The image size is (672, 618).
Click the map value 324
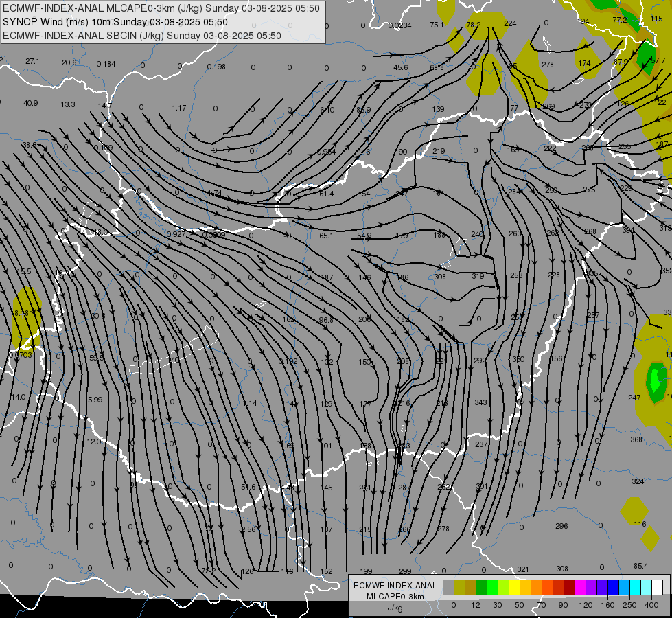click(x=638, y=481)
